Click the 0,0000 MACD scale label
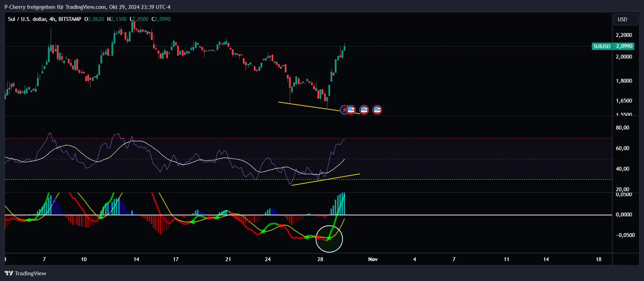 click(x=624, y=215)
